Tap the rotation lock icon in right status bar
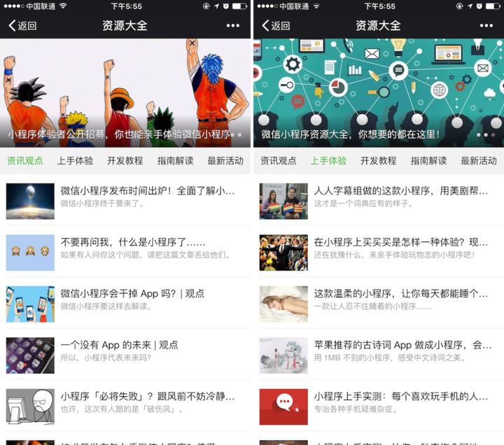 (x=460, y=6)
